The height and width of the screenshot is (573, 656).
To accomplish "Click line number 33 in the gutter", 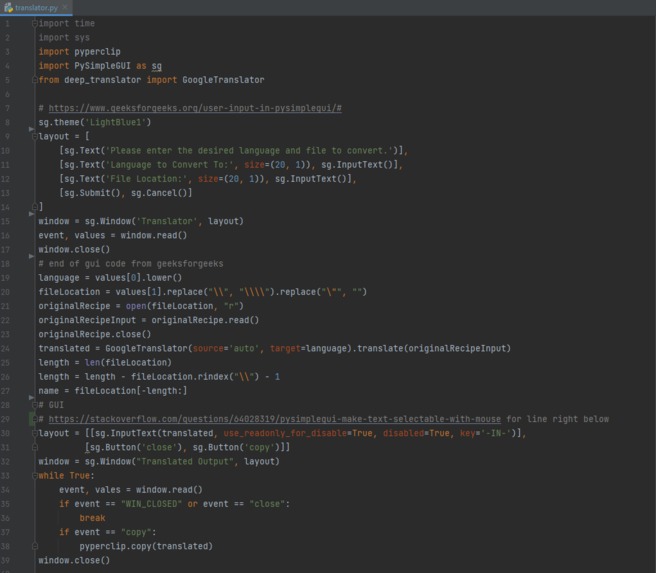I will pyautogui.click(x=5, y=476).
